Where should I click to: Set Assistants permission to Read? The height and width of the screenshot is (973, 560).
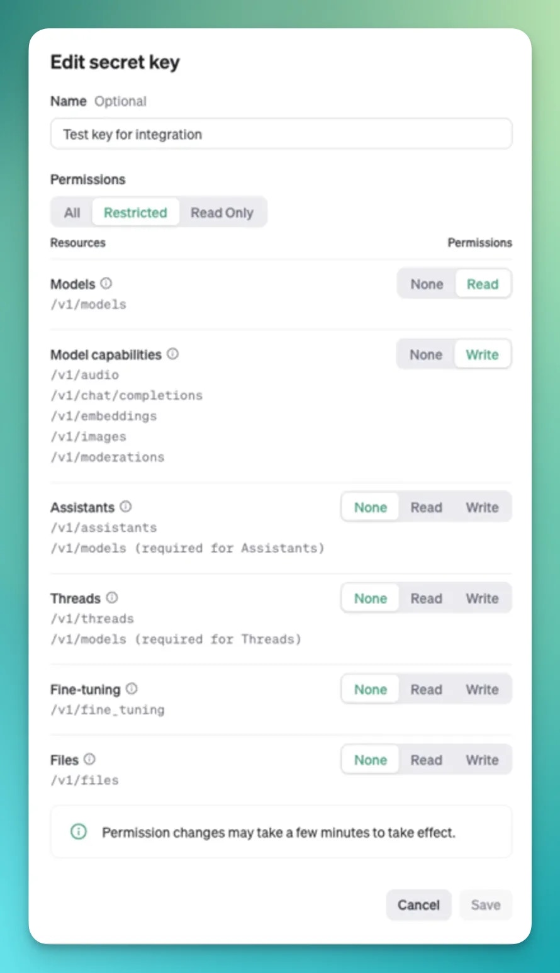pyautogui.click(x=427, y=507)
